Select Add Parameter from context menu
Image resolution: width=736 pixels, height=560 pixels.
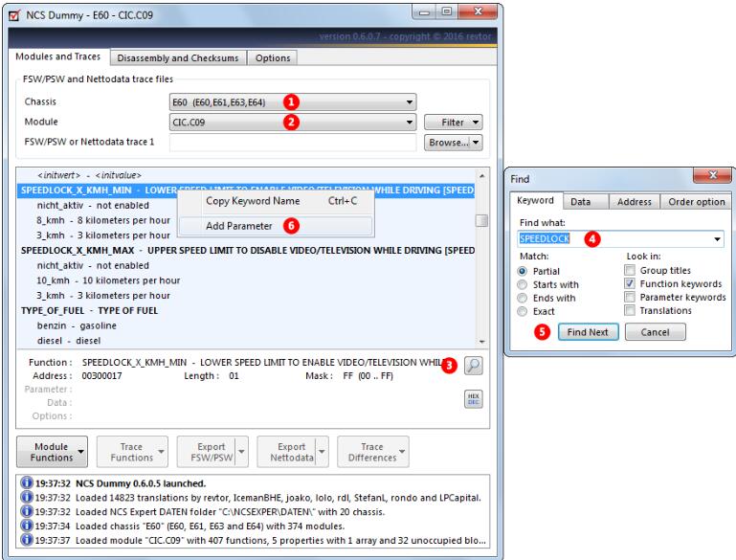point(238,226)
